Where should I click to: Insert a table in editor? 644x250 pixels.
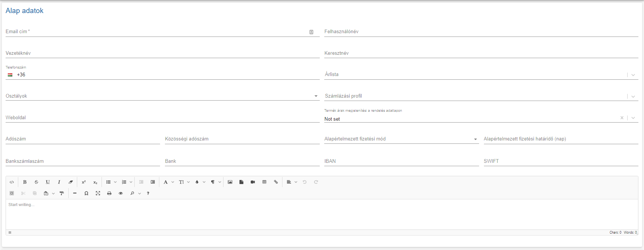[x=264, y=182]
